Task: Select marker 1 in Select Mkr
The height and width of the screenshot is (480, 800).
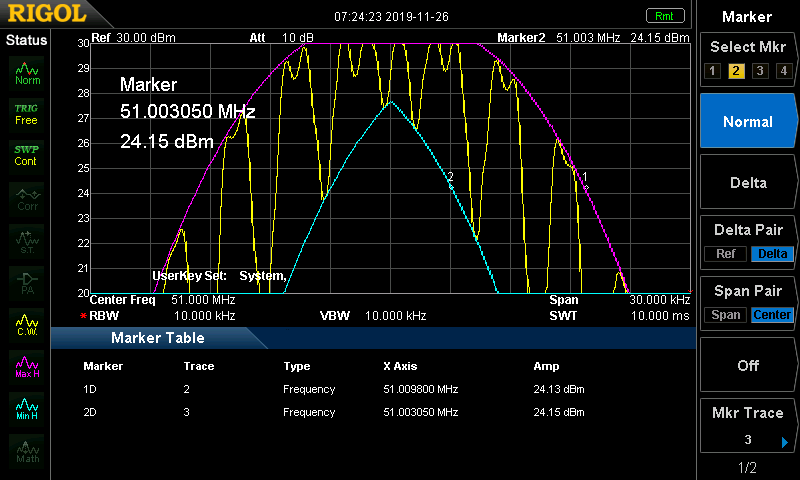Action: coord(712,71)
